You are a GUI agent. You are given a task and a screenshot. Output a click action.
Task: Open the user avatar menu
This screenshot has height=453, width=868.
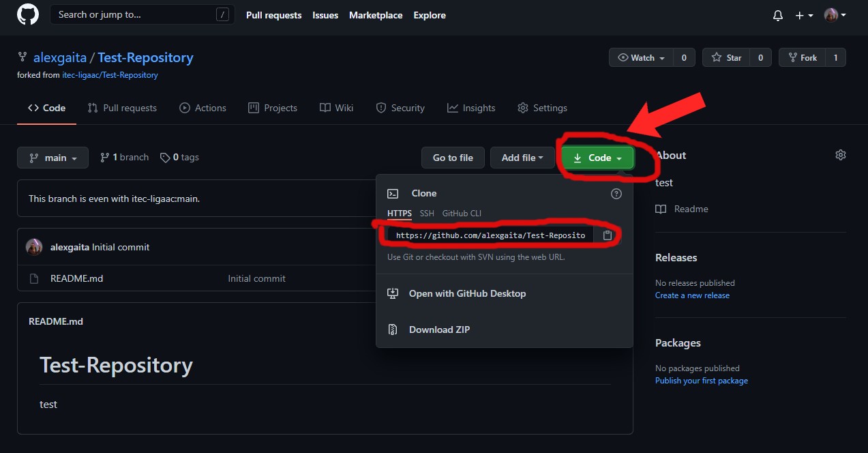835,15
